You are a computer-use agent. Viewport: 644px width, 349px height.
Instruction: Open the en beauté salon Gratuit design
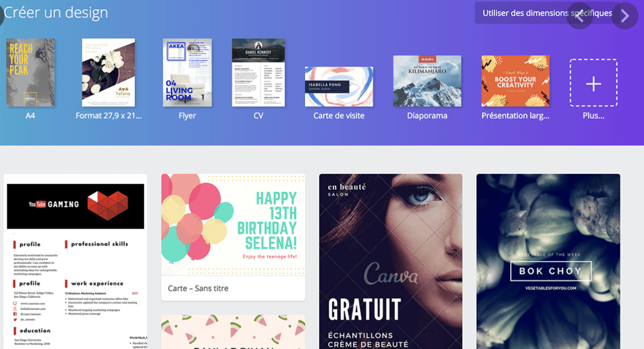(391, 261)
